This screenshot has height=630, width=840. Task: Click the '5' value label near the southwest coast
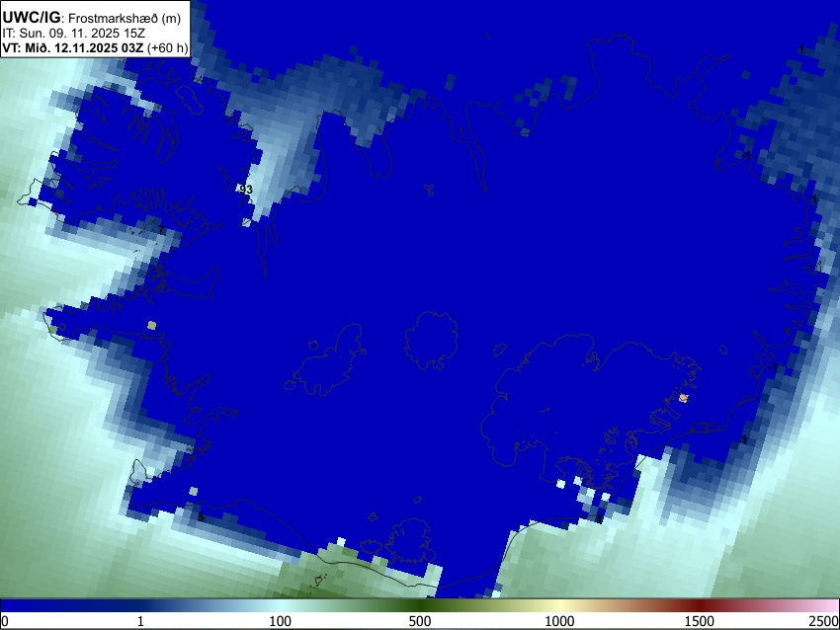(x=201, y=517)
